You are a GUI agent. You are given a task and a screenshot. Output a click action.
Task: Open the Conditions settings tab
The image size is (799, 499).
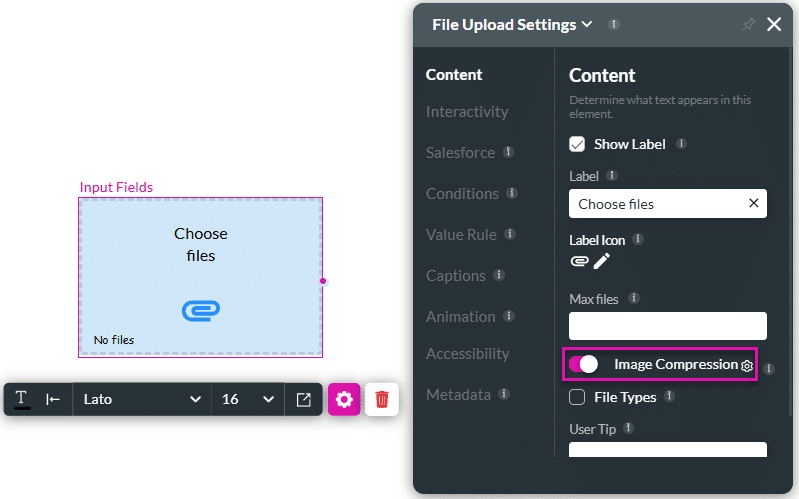tap(462, 194)
